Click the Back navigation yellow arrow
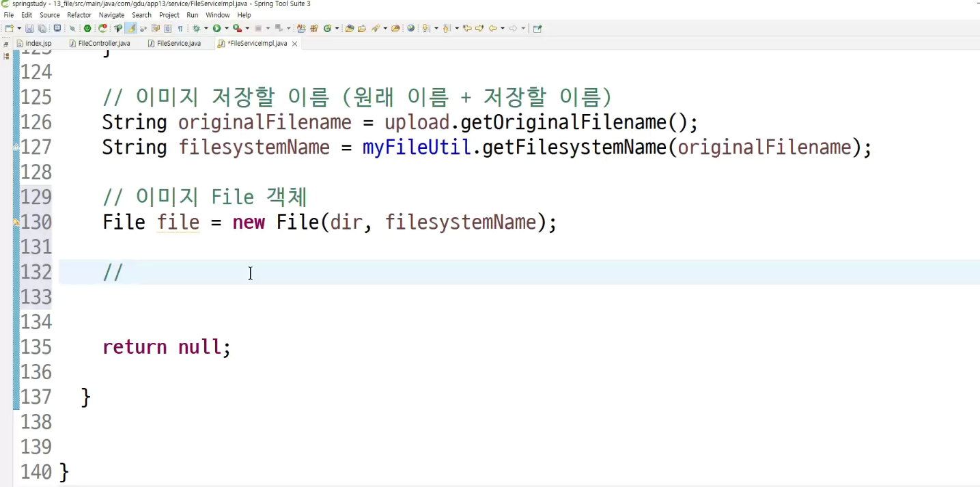Viewport: 980px width, 487px height. (492, 28)
